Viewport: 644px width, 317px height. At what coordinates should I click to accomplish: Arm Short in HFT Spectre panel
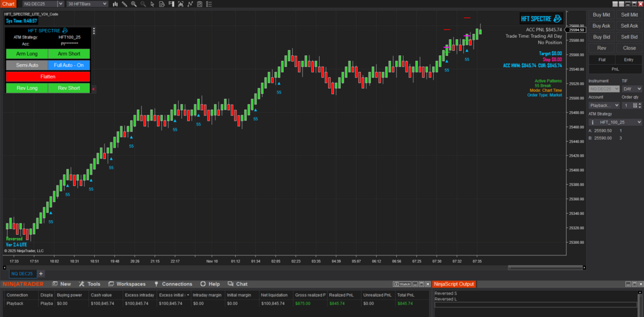(x=69, y=53)
